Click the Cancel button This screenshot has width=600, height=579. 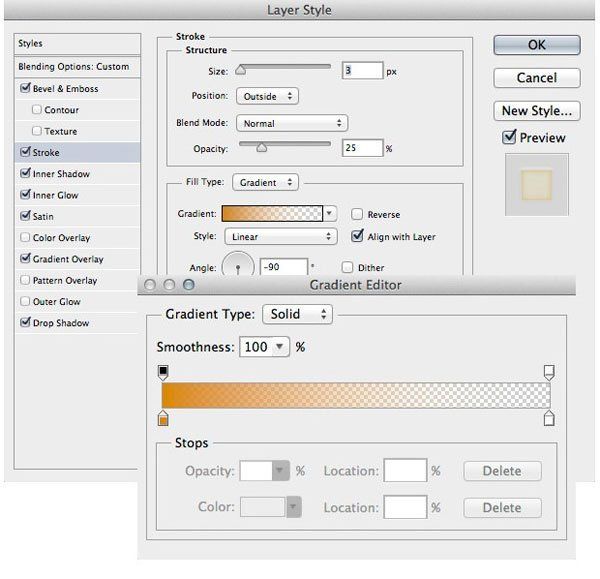click(x=536, y=78)
